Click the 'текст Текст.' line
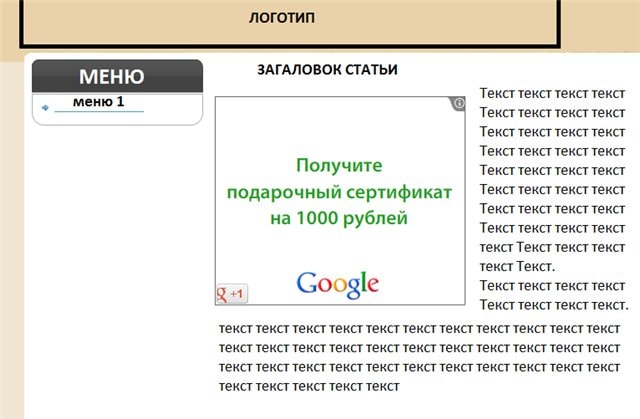The width and height of the screenshot is (640, 419). coord(517,267)
